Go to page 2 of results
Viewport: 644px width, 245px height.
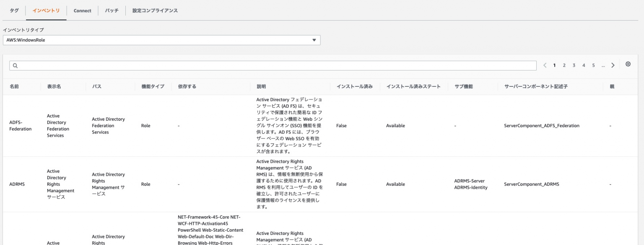click(x=564, y=65)
